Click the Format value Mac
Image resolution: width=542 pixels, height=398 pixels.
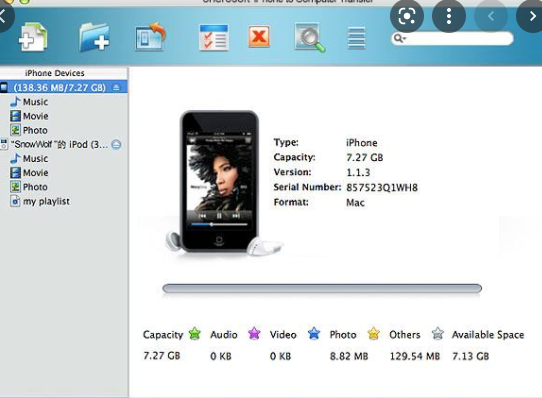click(x=355, y=202)
